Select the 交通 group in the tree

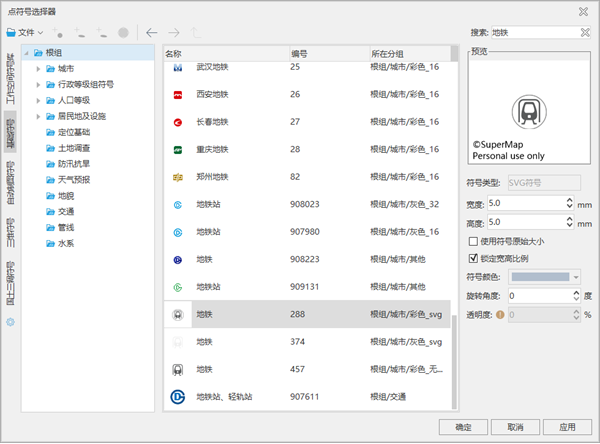(x=67, y=211)
